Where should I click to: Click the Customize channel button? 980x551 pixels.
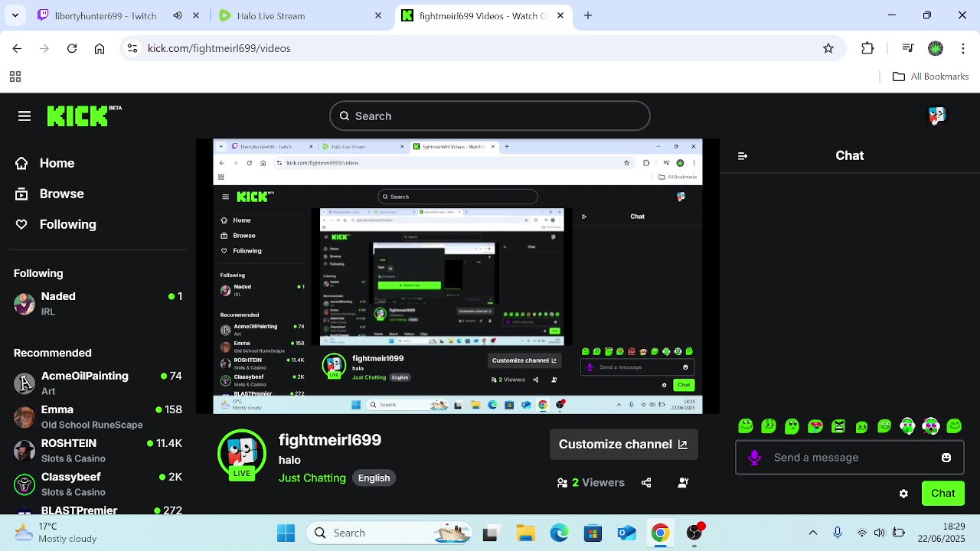[x=623, y=445]
